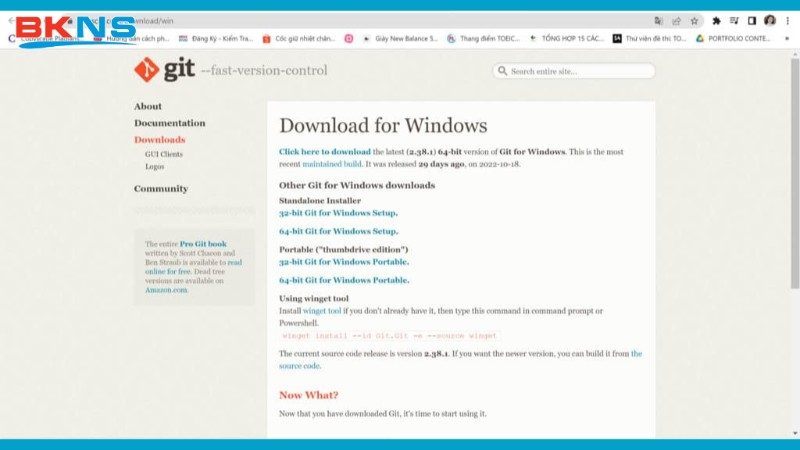Image resolution: width=800 pixels, height=450 pixels.
Task: Open the "Đăng Ký - Kiểm Tra..." bookmark
Action: coord(216,38)
